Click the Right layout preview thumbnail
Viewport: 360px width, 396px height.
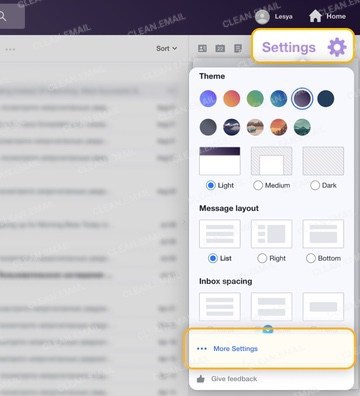point(272,234)
